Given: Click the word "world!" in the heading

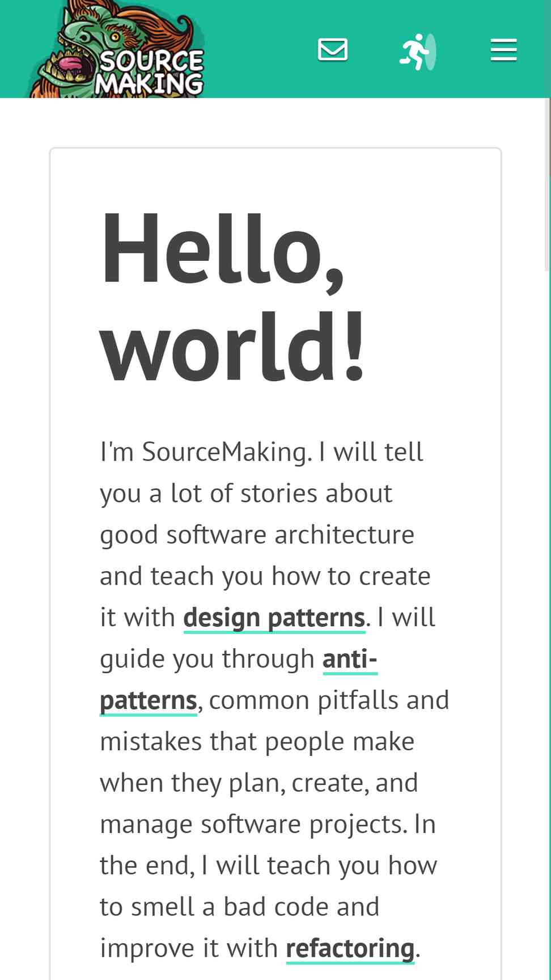Looking at the screenshot, I should 232,347.
